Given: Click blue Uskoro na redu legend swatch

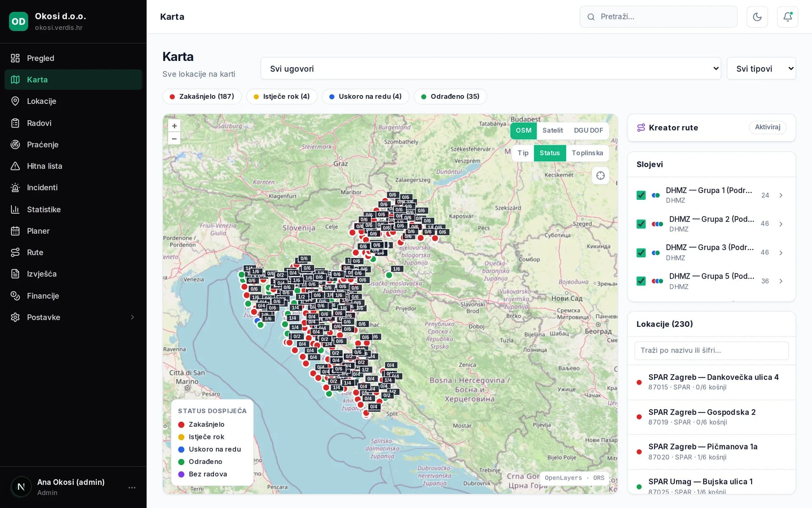Looking at the screenshot, I should point(181,450).
